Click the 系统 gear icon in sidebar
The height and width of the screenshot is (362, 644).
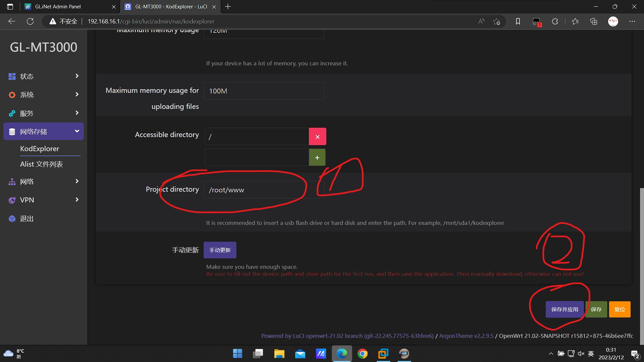point(12,95)
